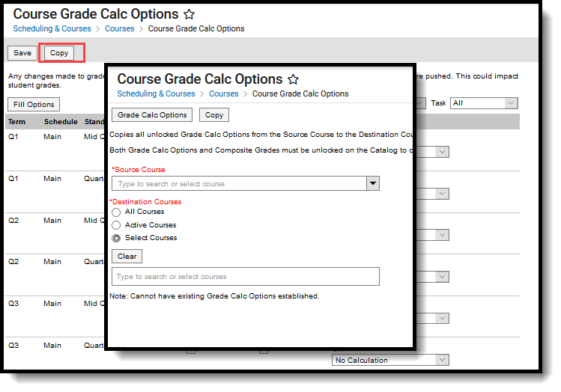Screen dimensions: 561x392
Task: Select the All Courses radio button
Action: click(x=116, y=212)
